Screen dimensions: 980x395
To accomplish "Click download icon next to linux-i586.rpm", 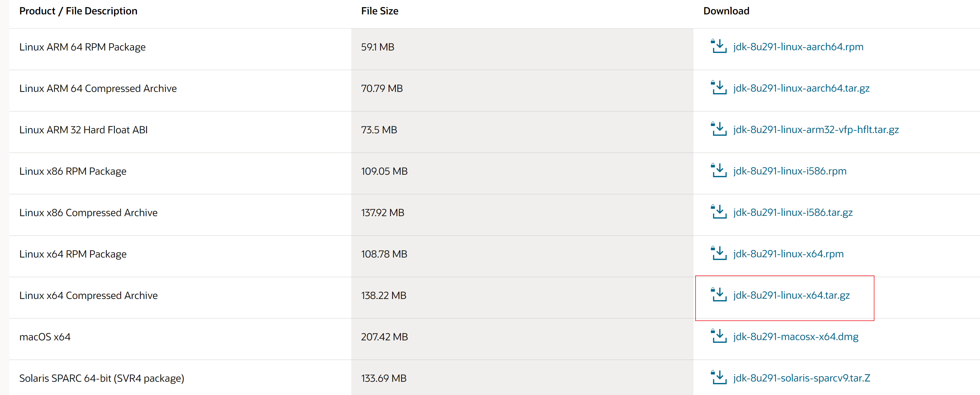I will point(719,171).
